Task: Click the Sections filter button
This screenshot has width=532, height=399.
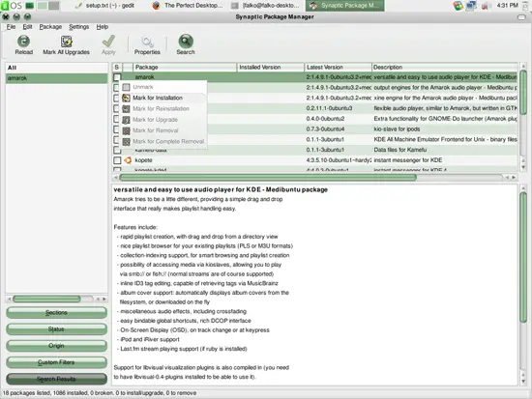Action: click(56, 313)
